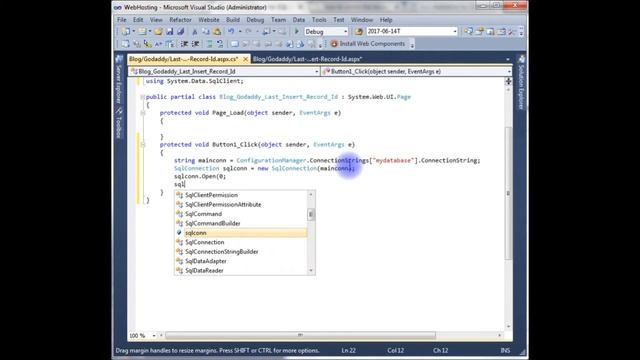Open the Tools menu
Screen dimensions: 640x360
[319, 20]
